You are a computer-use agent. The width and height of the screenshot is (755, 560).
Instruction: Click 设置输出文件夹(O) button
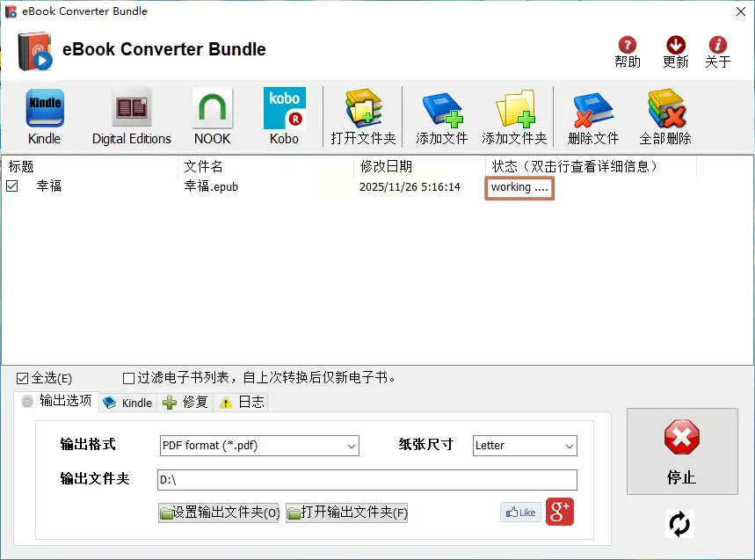tap(219, 513)
